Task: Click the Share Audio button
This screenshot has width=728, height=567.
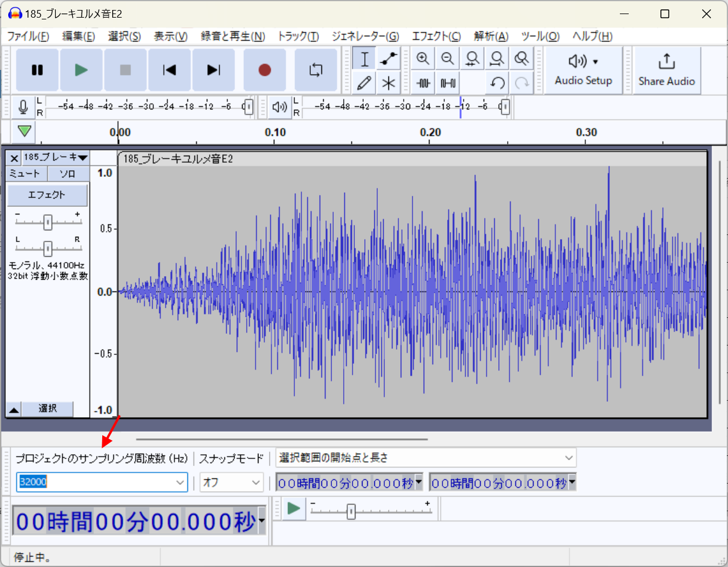Action: [x=666, y=70]
